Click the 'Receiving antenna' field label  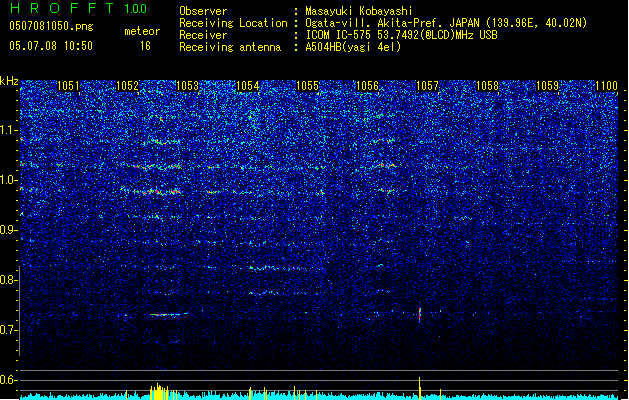(230, 47)
